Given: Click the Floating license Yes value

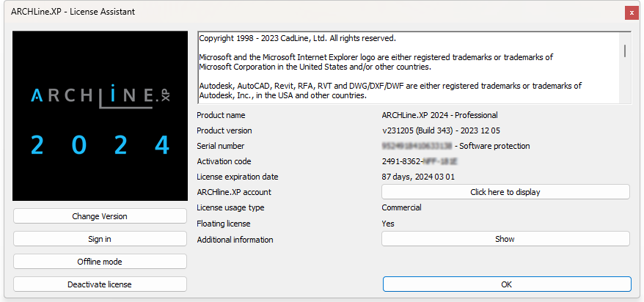Looking at the screenshot, I should click(x=388, y=224).
